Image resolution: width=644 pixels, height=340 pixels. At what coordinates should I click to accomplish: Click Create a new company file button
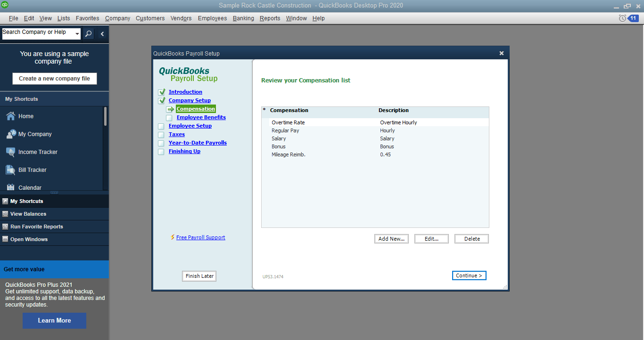click(x=54, y=79)
